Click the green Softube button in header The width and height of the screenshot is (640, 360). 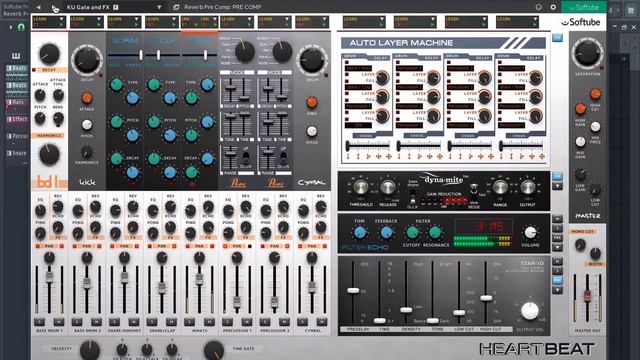point(583,7)
